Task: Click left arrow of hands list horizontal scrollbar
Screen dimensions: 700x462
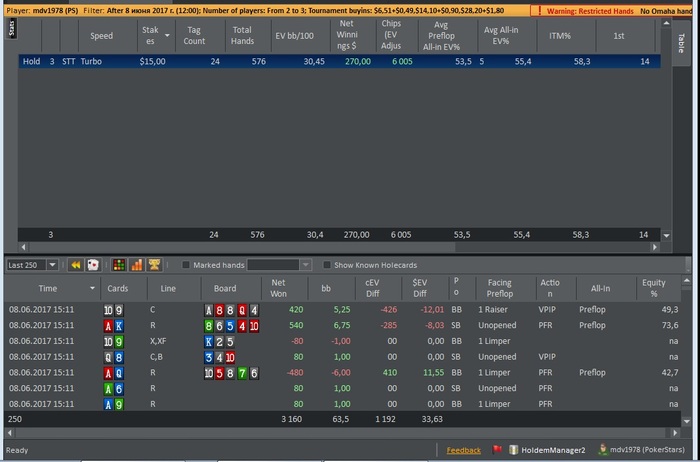Action: [x=9, y=433]
